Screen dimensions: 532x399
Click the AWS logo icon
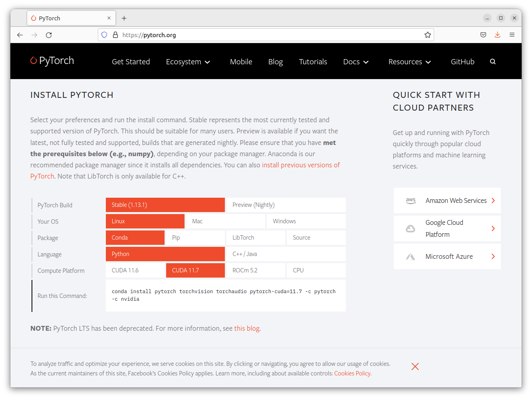[411, 200]
